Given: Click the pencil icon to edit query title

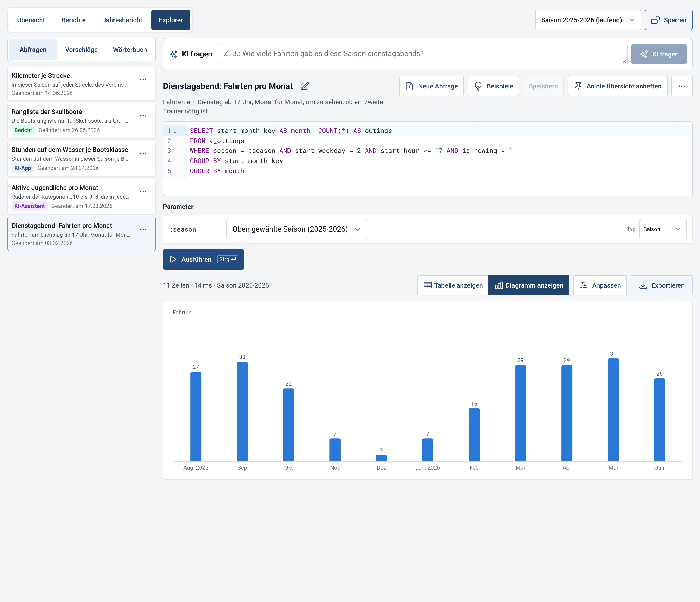Looking at the screenshot, I should (304, 86).
